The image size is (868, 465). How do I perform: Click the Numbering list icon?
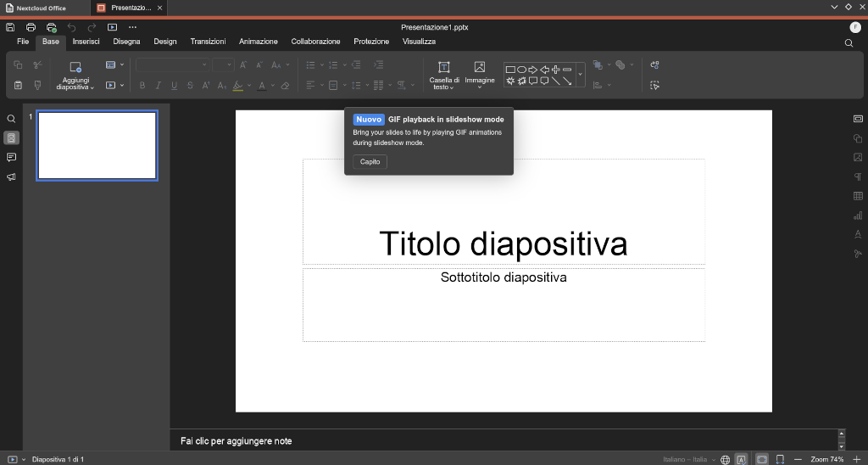point(333,64)
